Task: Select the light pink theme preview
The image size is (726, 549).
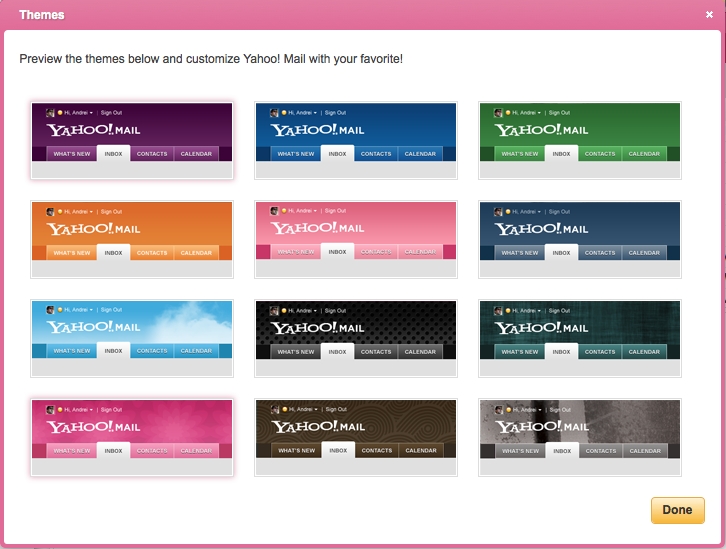Action: [356, 239]
